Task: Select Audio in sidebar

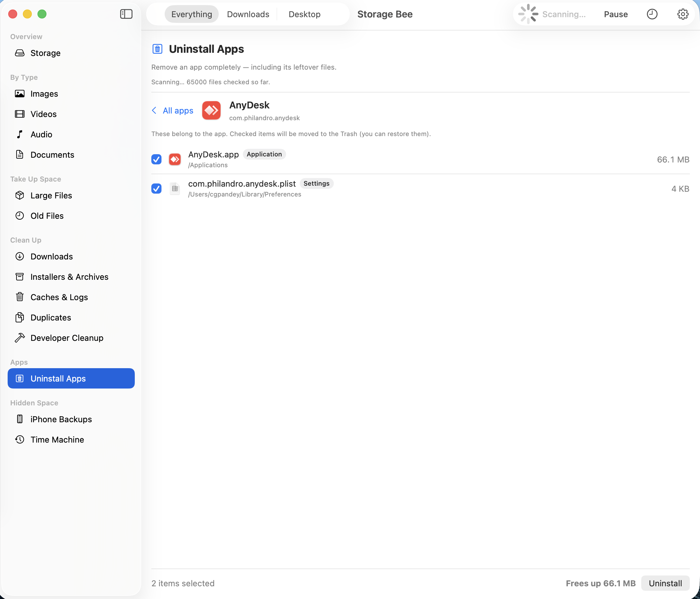Action: [71, 134]
